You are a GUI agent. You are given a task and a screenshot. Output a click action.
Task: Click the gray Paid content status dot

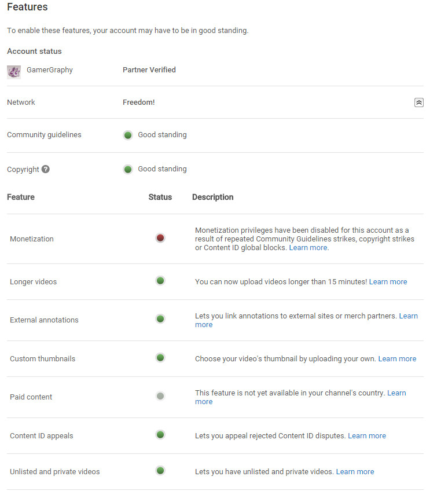[x=160, y=396]
